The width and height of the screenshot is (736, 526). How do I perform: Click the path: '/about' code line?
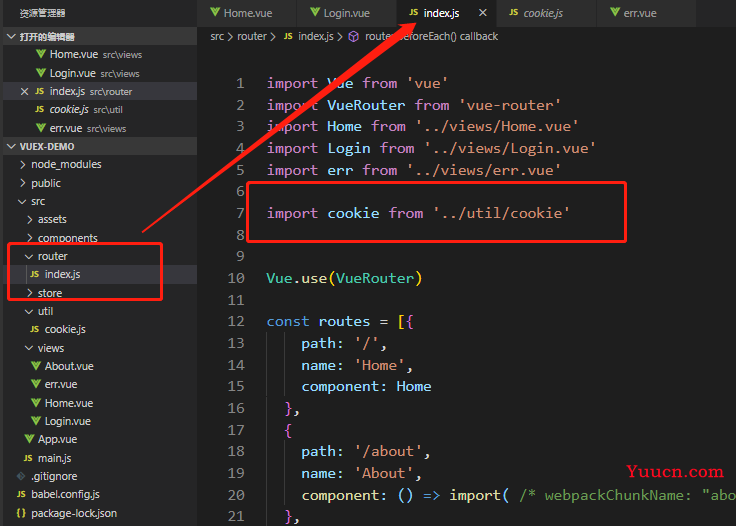coord(365,451)
